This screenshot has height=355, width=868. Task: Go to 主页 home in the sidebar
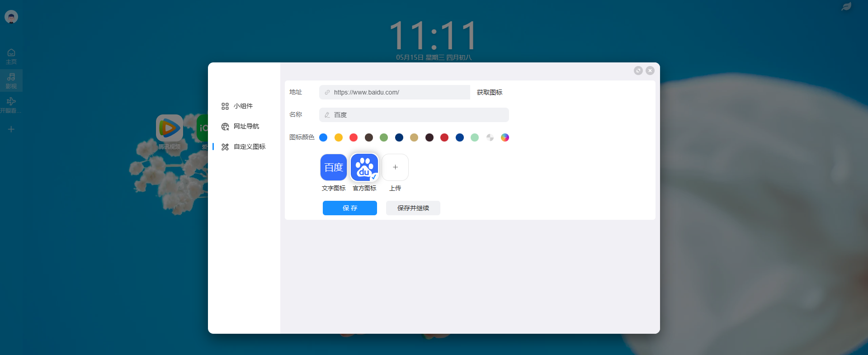[x=11, y=56]
